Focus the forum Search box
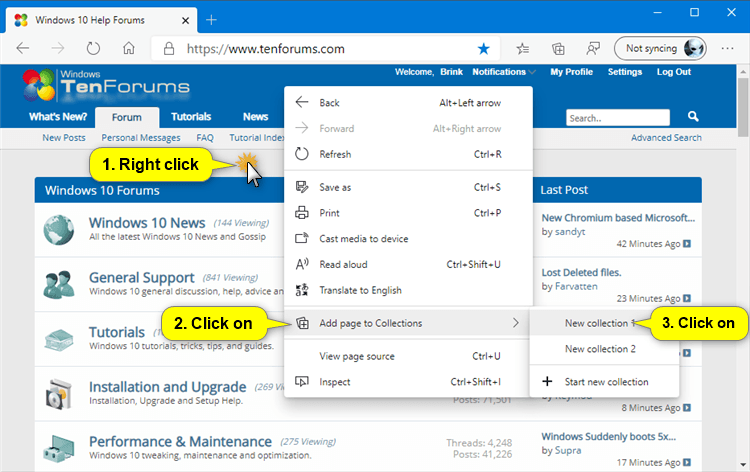750x472 pixels. (x=618, y=118)
